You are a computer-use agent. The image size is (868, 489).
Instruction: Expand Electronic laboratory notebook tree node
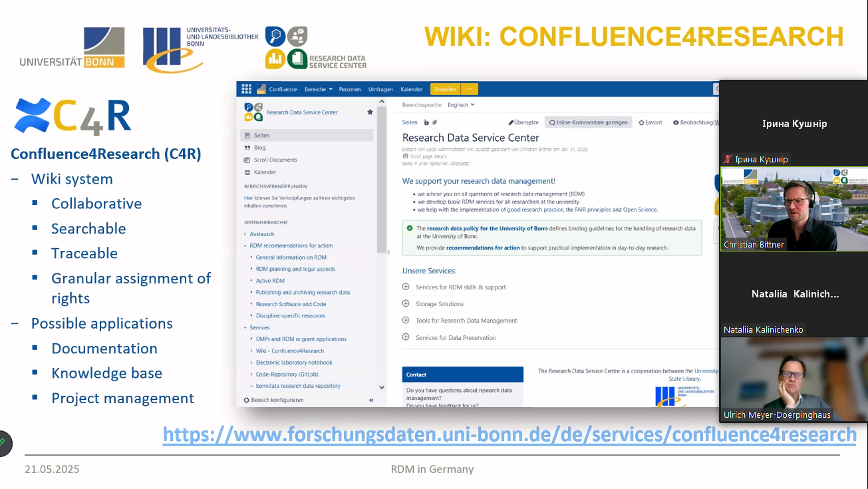(251, 363)
